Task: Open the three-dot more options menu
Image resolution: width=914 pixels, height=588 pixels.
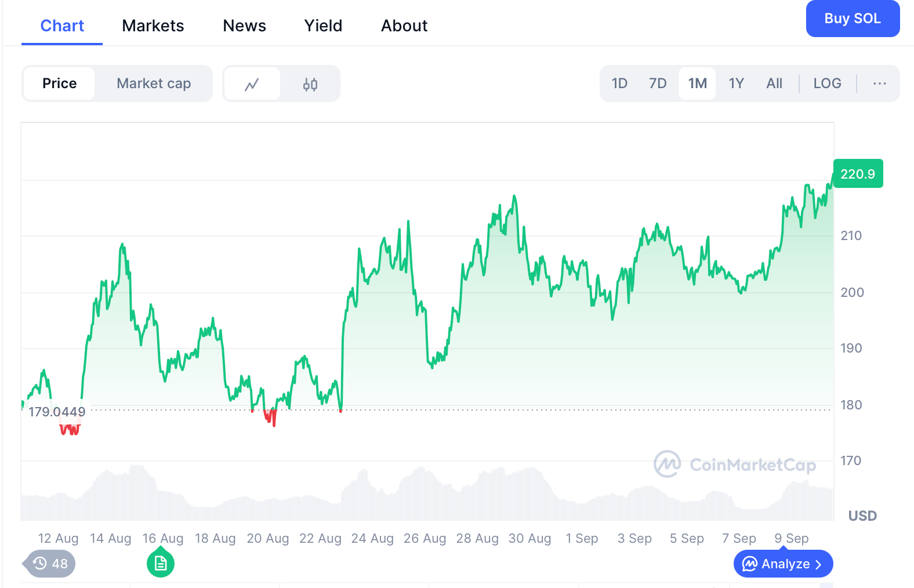Action: [879, 84]
